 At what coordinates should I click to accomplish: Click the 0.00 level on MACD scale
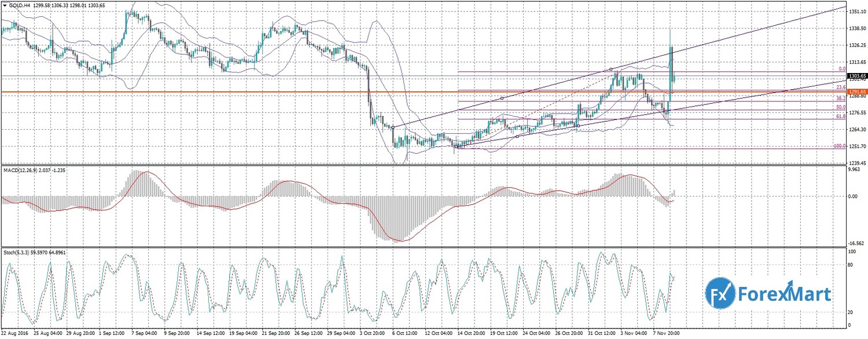pyautogui.click(x=853, y=196)
